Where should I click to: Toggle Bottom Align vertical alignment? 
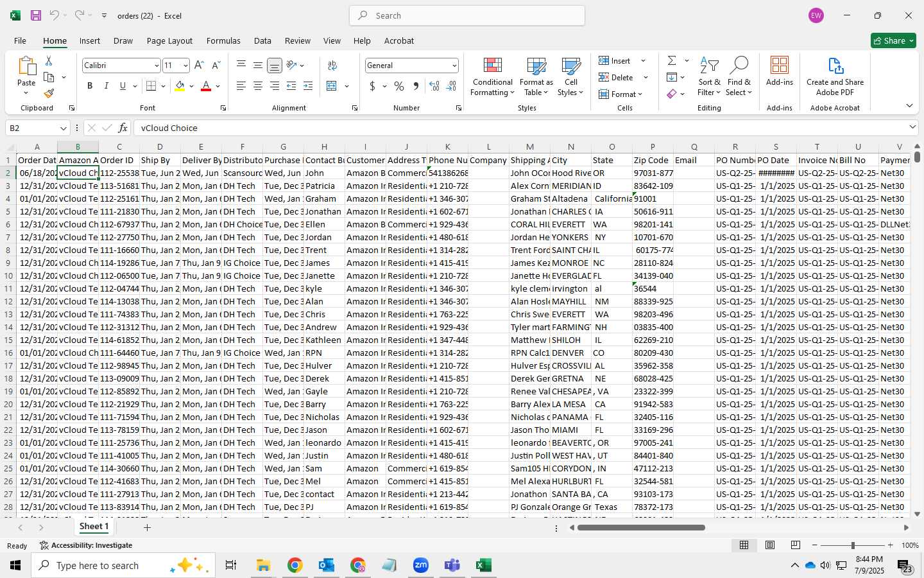(x=275, y=66)
